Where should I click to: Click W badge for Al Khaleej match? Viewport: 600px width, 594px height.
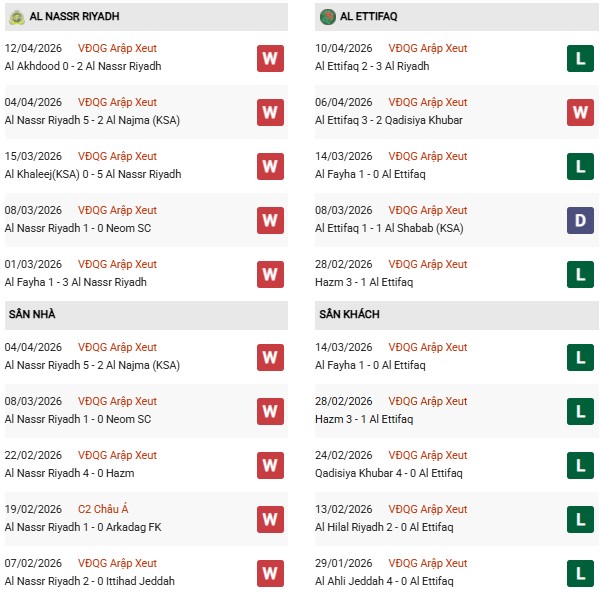tap(270, 166)
